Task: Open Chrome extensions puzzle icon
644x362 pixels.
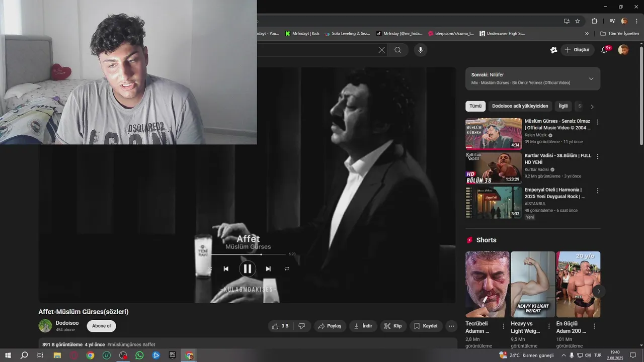Action: click(x=595, y=21)
